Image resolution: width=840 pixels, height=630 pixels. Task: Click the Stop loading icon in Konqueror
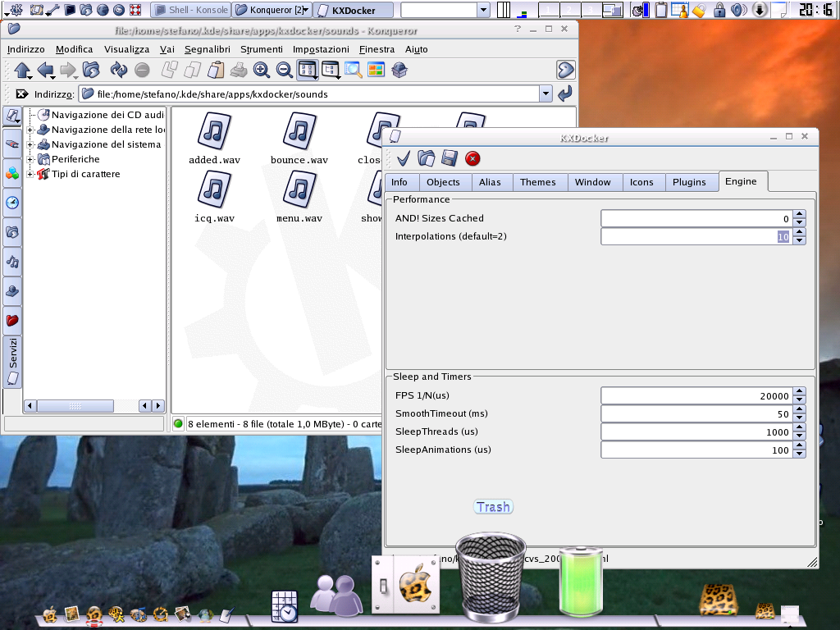(x=142, y=71)
